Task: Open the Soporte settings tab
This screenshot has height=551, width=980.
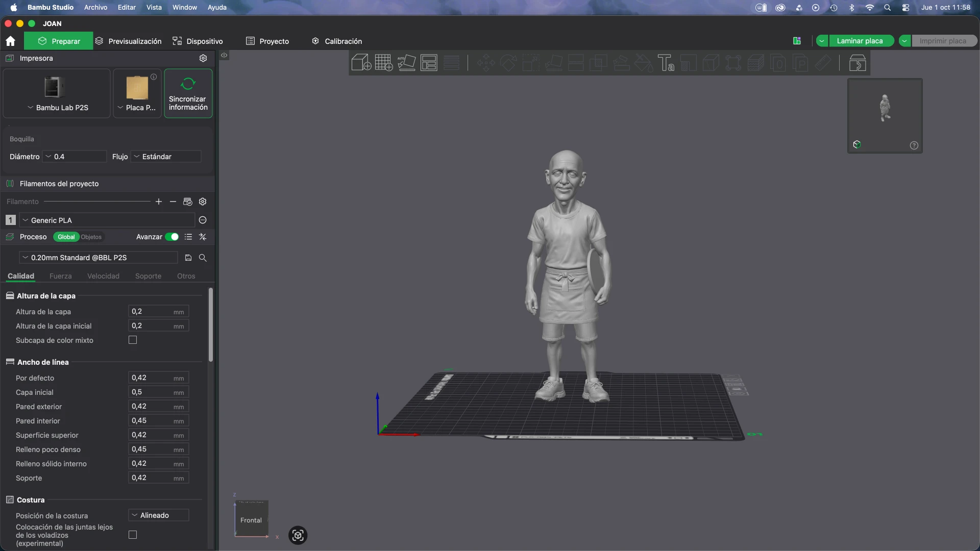Action: coord(148,276)
